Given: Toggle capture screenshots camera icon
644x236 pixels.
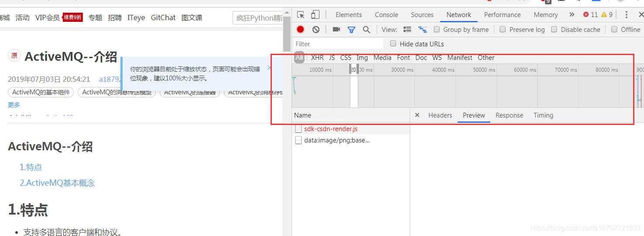Looking at the screenshot, I should (x=336, y=29).
